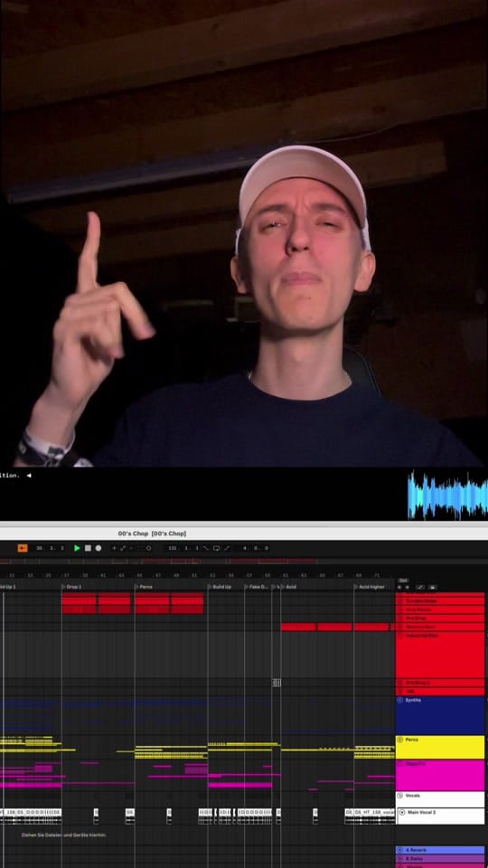Select the Build Up locator after Percs

click(220, 586)
